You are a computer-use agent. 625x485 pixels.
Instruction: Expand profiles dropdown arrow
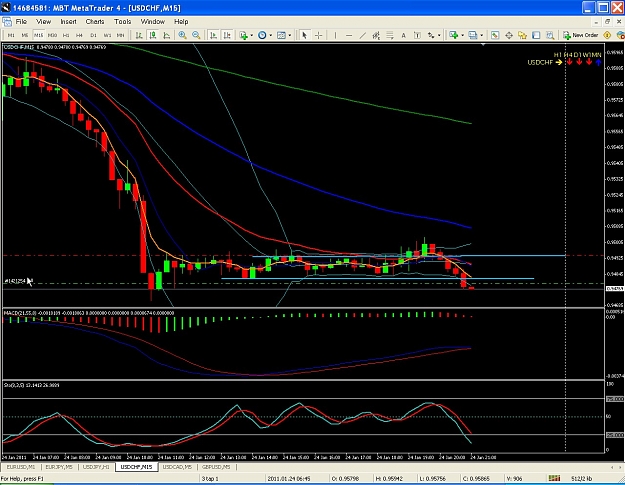[x=482, y=35]
